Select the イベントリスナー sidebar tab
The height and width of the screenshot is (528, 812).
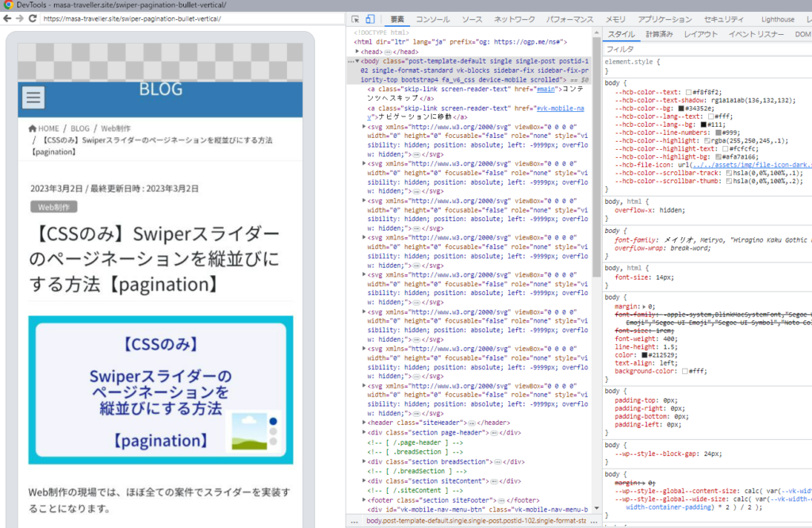click(x=756, y=34)
